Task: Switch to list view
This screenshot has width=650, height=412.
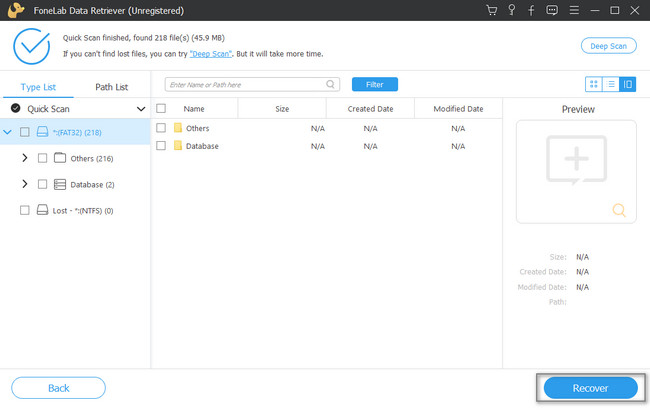Action: tap(611, 84)
